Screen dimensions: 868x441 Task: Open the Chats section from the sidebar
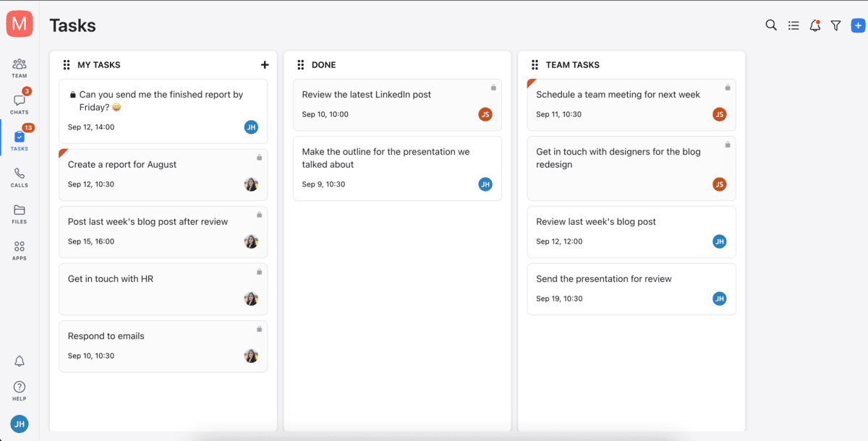click(19, 101)
